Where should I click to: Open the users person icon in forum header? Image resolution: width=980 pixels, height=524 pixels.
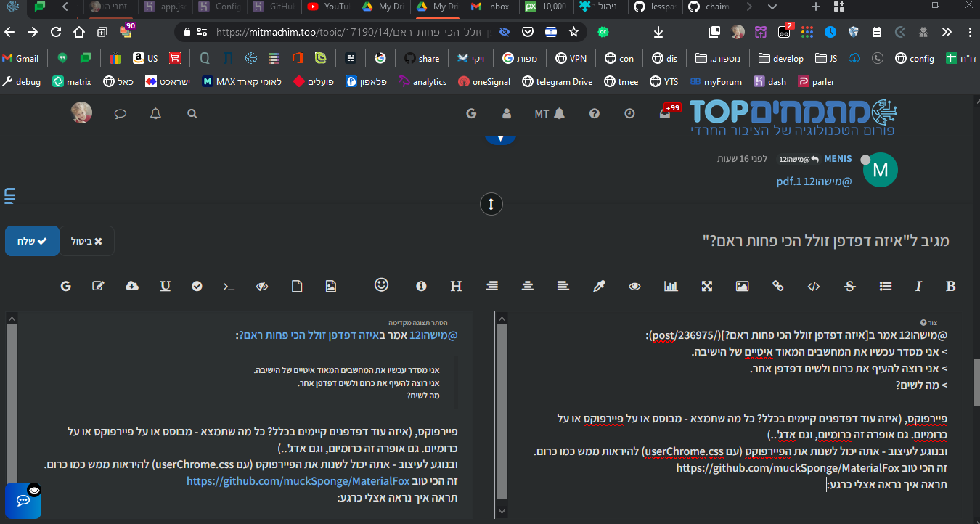coord(507,114)
